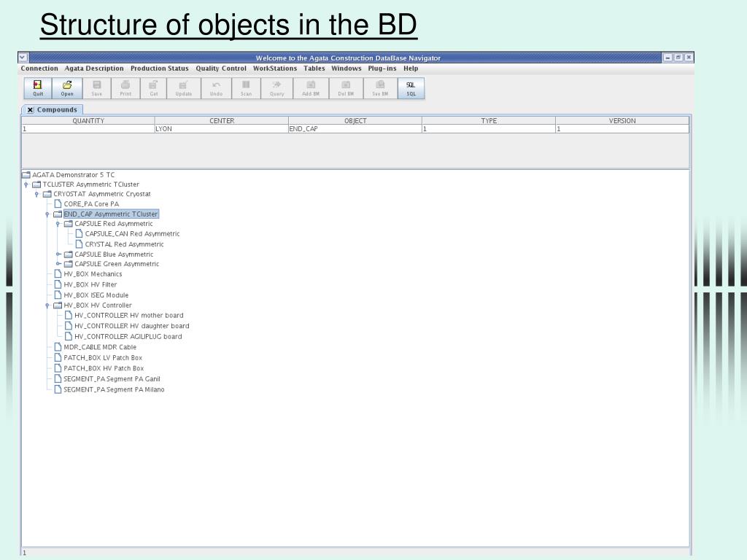Click the HV_BOX Mechanics document icon
747x560 pixels.
pyautogui.click(x=58, y=274)
